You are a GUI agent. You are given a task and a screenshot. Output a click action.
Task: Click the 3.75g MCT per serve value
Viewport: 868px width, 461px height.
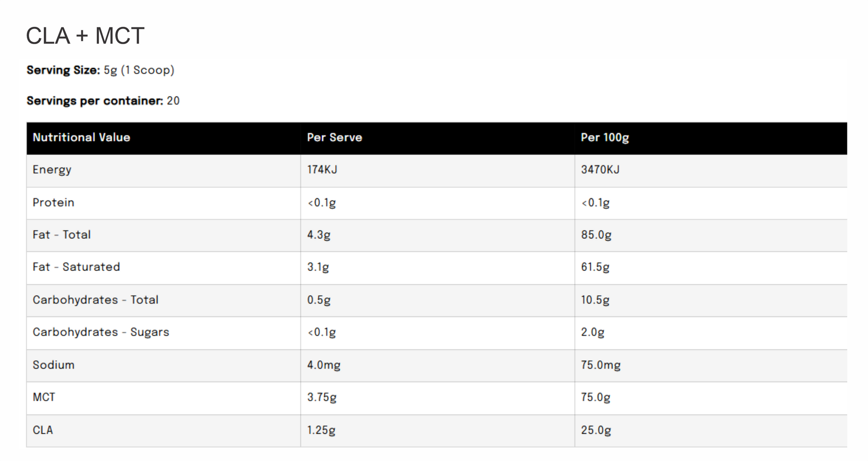click(322, 398)
